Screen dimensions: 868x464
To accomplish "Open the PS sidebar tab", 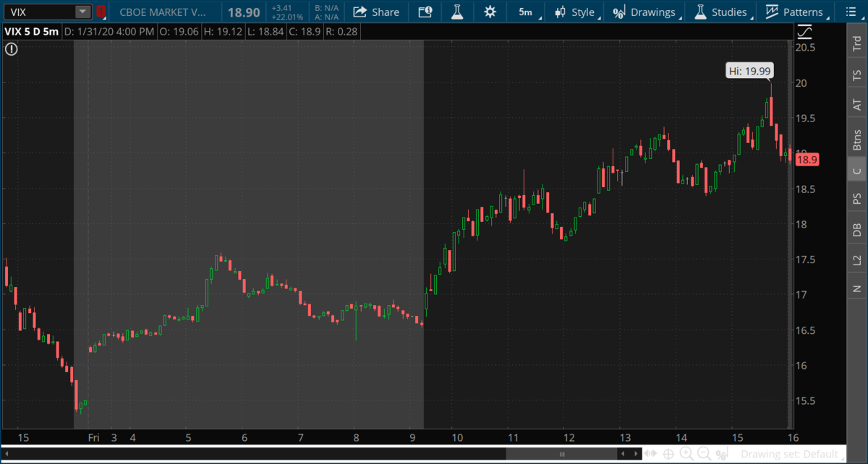I will [856, 199].
